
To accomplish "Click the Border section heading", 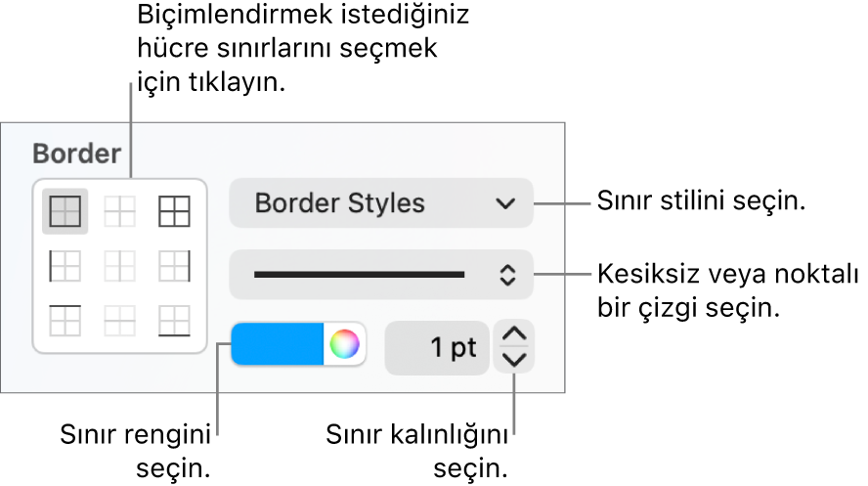I will [77, 154].
